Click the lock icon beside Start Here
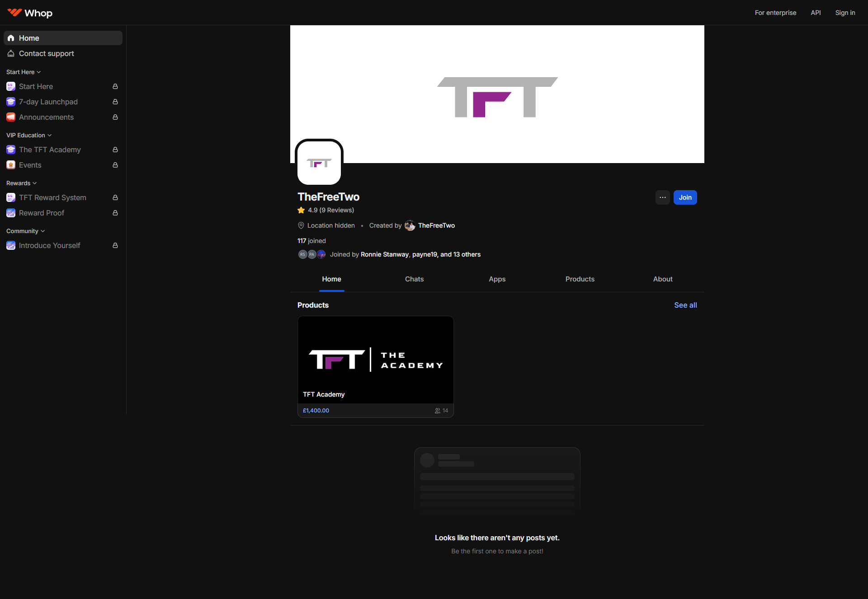868x599 pixels. [115, 86]
